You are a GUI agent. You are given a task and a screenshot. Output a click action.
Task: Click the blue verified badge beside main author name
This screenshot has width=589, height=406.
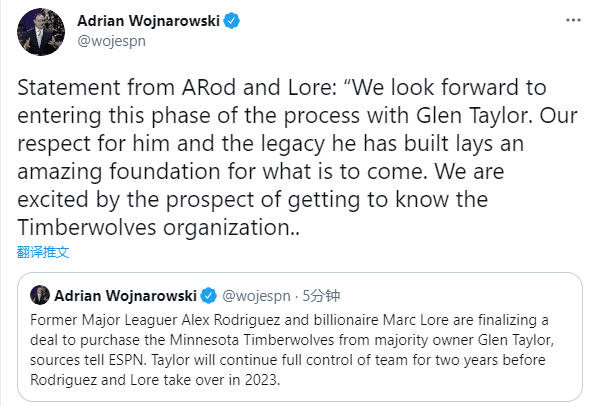tap(232, 21)
